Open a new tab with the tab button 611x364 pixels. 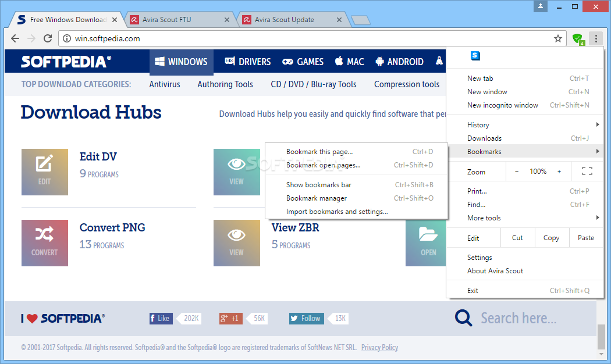[x=360, y=20]
